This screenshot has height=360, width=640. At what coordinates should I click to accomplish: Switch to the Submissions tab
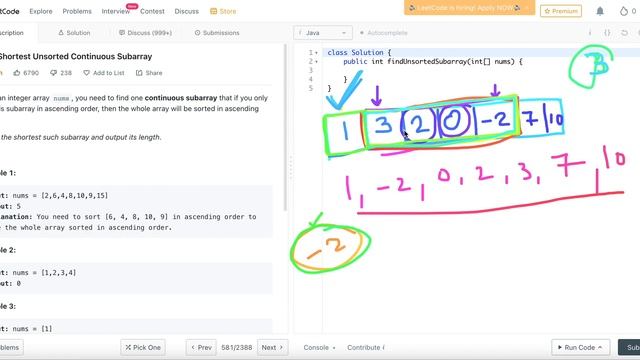[x=217, y=33]
